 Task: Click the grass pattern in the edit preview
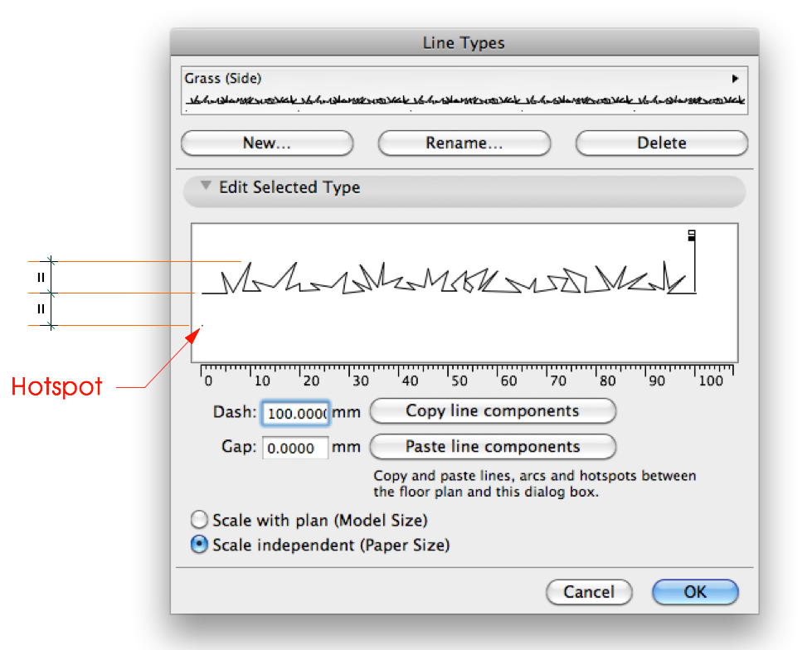click(449, 279)
